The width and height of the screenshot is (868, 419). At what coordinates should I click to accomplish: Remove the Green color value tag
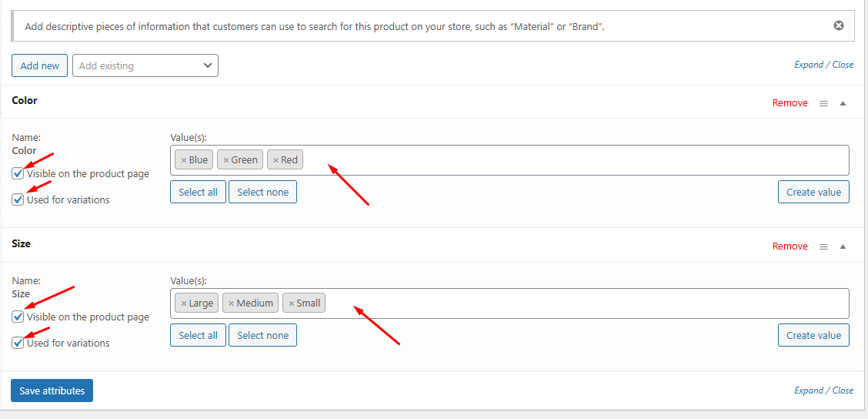[x=226, y=160]
